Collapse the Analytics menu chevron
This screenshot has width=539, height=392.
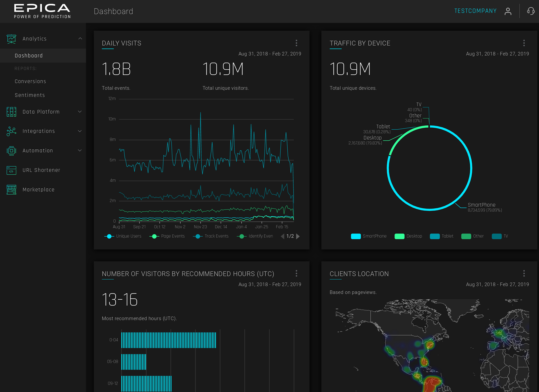tap(80, 39)
